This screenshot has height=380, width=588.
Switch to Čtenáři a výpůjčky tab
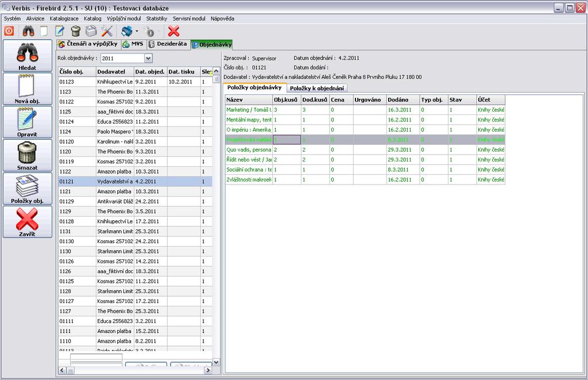tap(88, 44)
